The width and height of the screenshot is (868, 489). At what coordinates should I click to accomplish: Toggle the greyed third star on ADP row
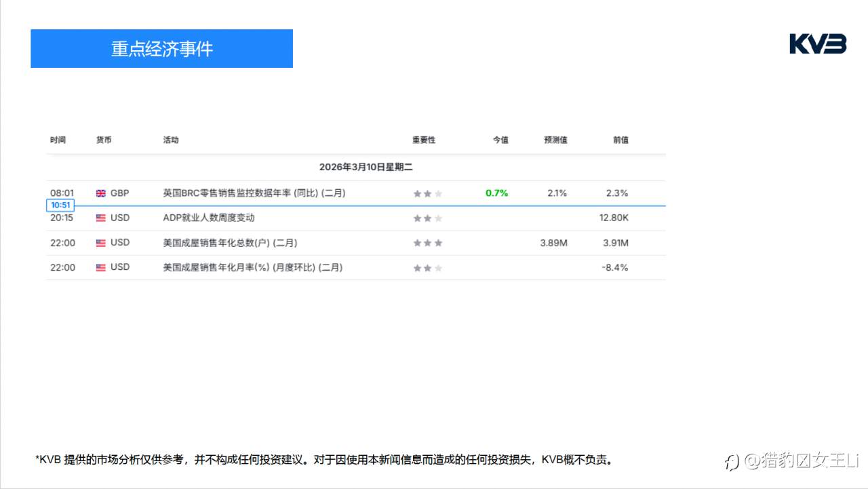[x=438, y=218]
